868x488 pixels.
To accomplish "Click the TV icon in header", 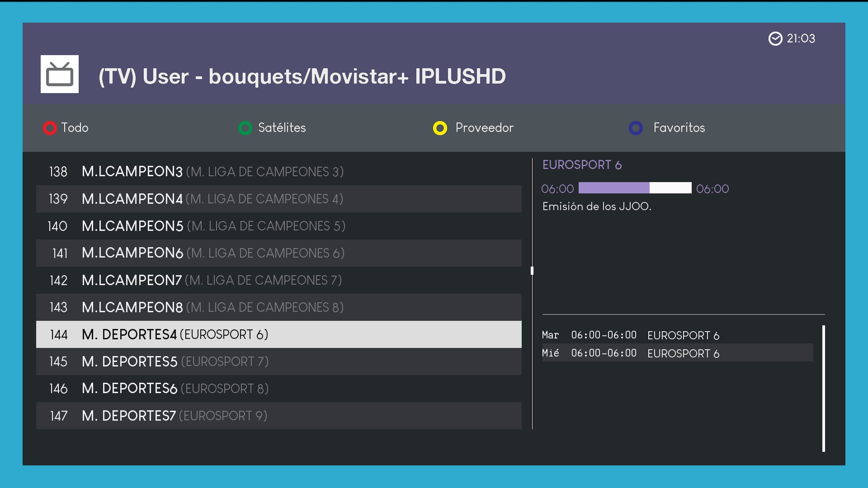I will tap(59, 74).
